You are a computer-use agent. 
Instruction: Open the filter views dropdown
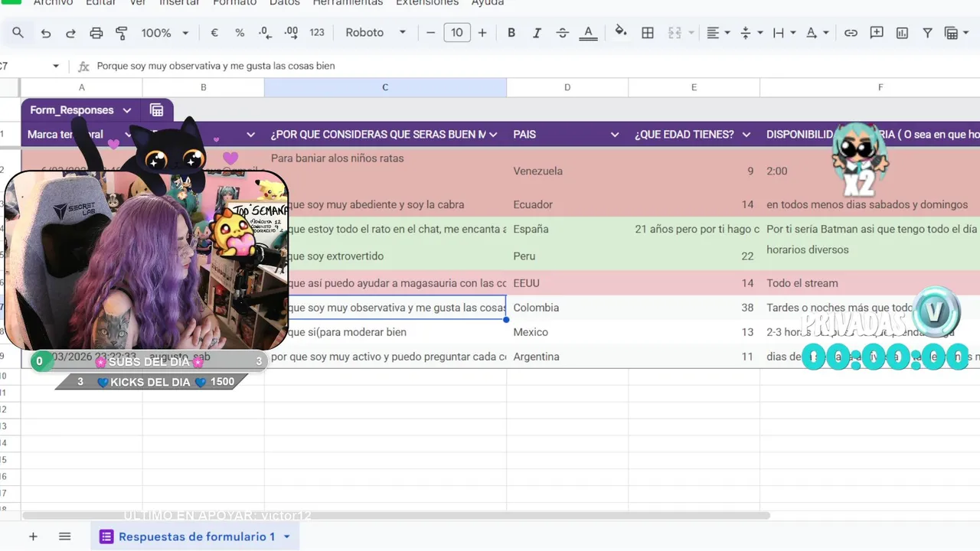click(955, 33)
